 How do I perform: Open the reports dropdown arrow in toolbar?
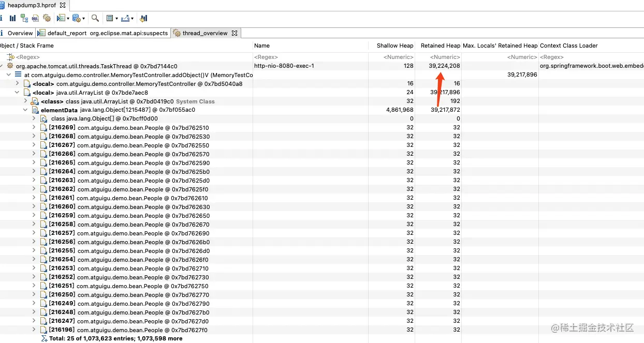point(68,19)
